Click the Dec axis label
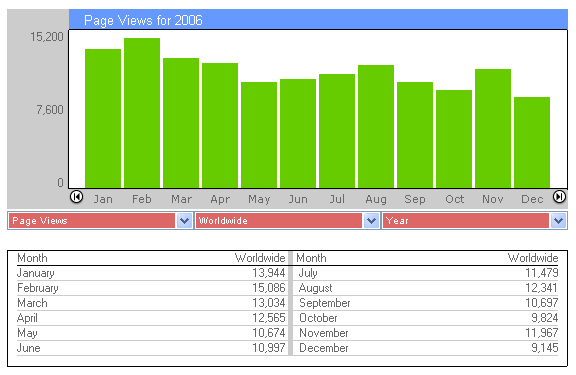The image size is (576, 375). [x=532, y=199]
